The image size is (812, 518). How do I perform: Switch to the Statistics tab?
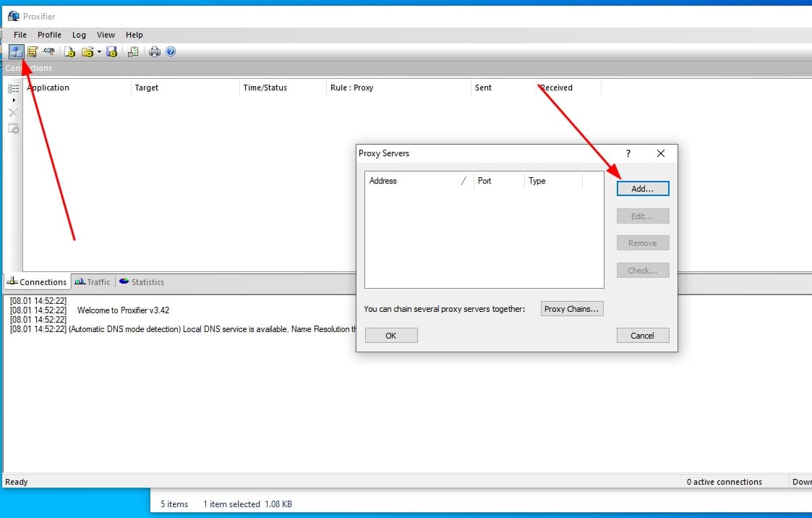tap(142, 282)
